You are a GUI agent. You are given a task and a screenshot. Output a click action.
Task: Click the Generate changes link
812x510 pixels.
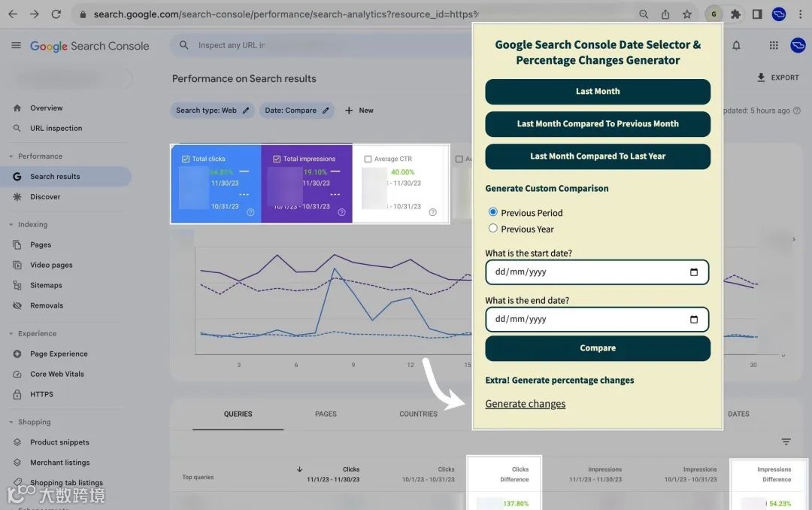(x=525, y=404)
